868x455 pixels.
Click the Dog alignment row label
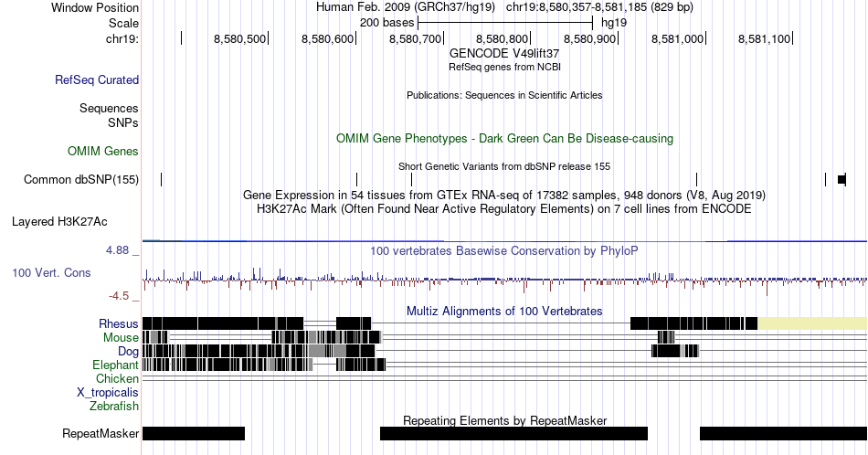128,352
